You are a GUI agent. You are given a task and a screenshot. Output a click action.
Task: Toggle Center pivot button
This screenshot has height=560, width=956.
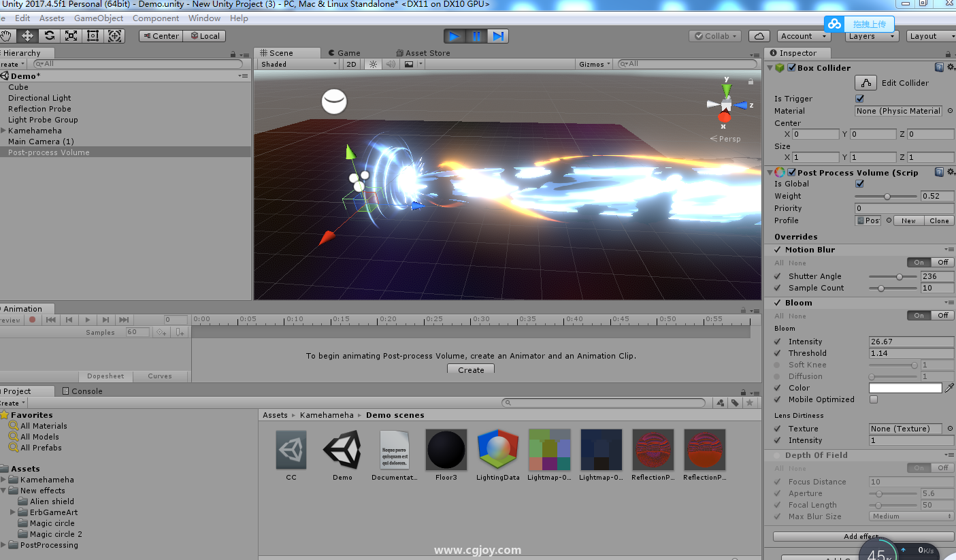coord(161,36)
